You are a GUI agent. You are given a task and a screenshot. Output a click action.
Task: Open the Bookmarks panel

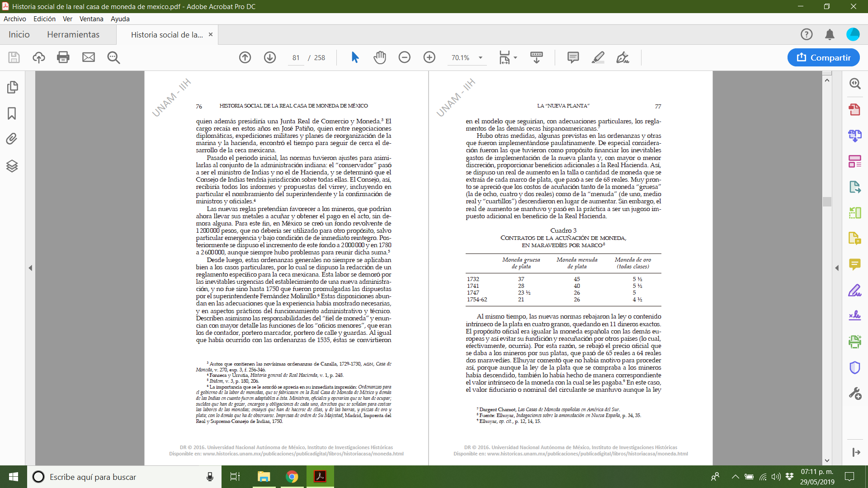[x=12, y=113]
